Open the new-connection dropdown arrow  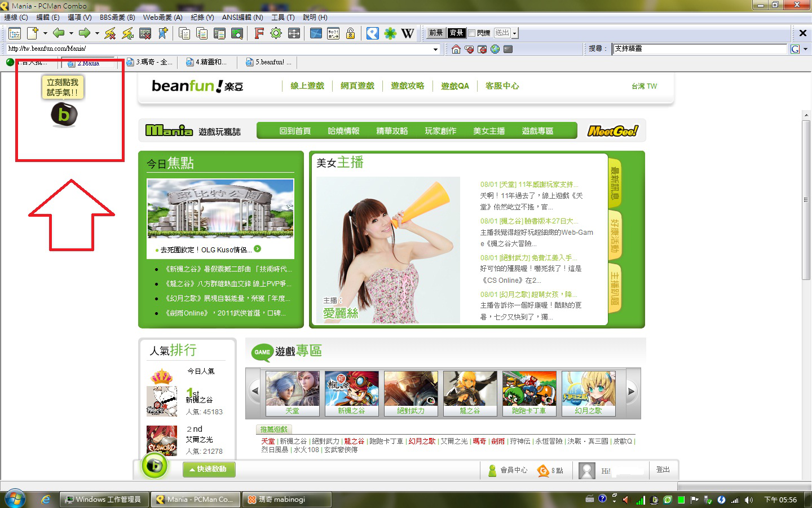tap(45, 33)
